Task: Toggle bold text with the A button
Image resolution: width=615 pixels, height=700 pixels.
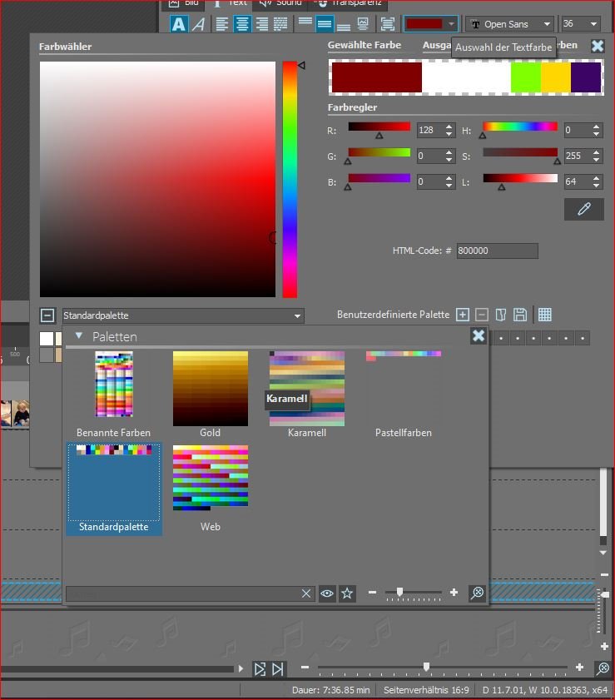Action: click(179, 24)
